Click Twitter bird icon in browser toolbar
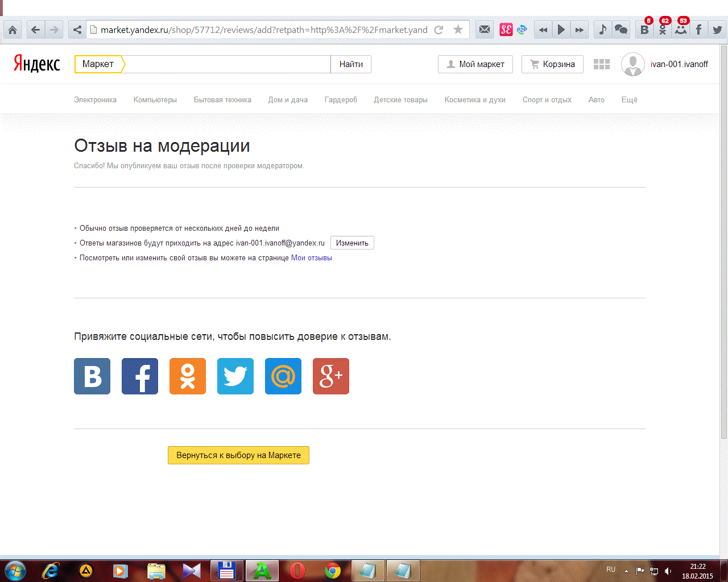 click(x=717, y=30)
